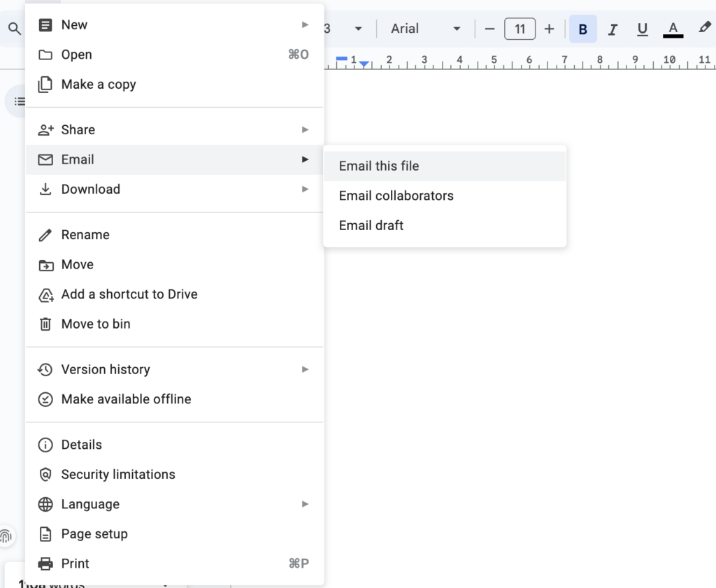Click the Open folder icon
716x588 pixels.
[45, 55]
